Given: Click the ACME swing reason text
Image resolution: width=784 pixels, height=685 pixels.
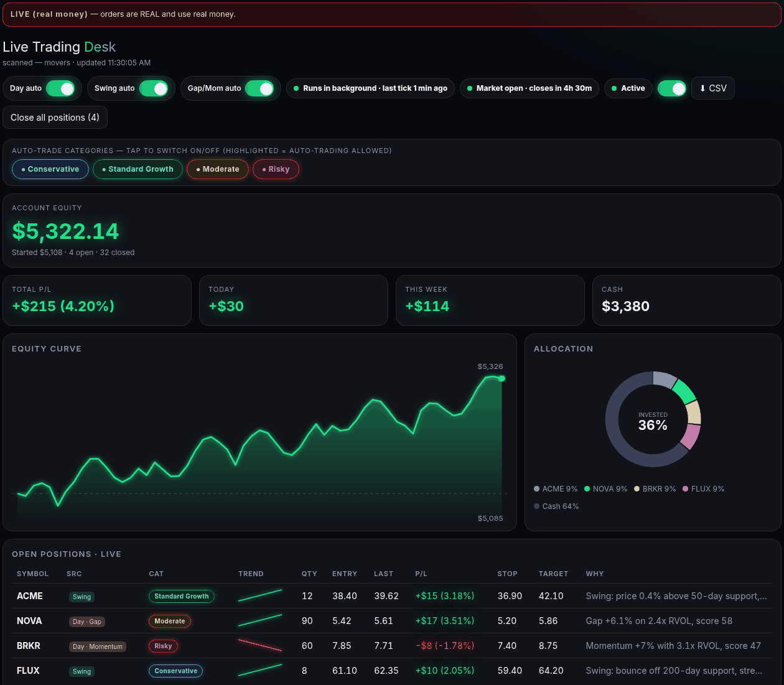Looking at the screenshot, I should pyautogui.click(x=676, y=596).
